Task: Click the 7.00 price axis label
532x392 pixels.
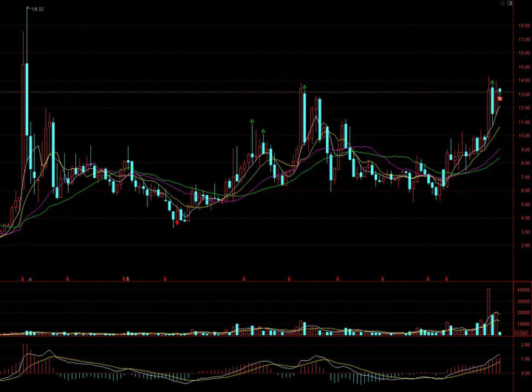Action: (525, 177)
